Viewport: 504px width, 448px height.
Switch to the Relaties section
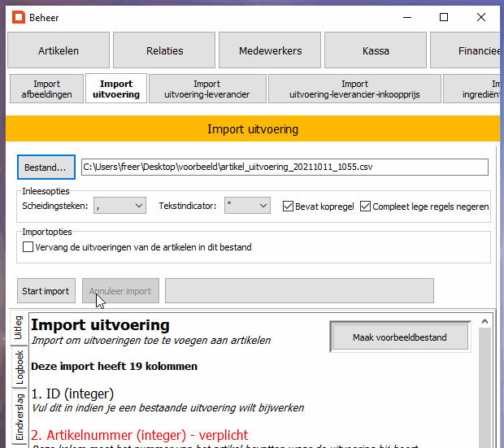[164, 50]
